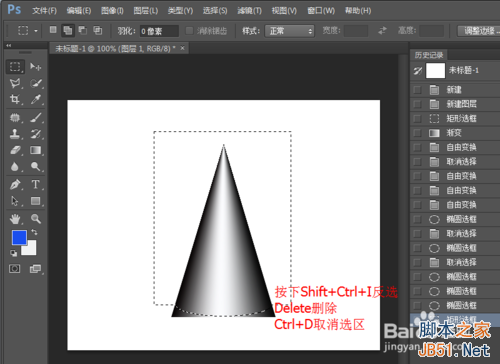
Task: Select the Clone Stamp tool
Action: point(15,134)
